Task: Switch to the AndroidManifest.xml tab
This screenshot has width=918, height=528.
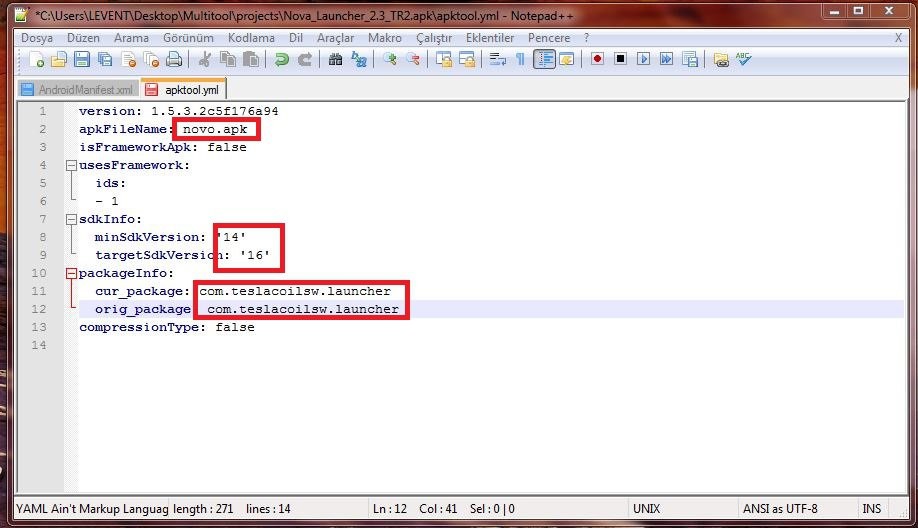Action: click(x=77, y=90)
